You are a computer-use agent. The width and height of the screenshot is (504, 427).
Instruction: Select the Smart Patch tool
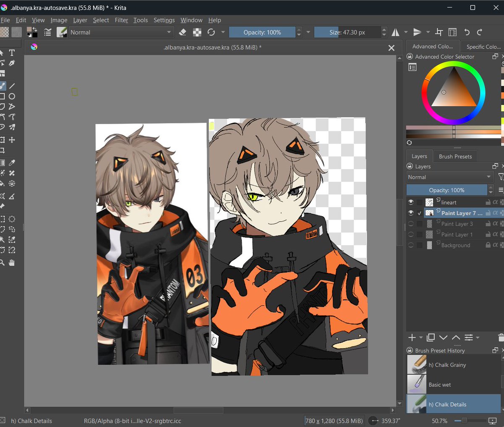(12, 173)
